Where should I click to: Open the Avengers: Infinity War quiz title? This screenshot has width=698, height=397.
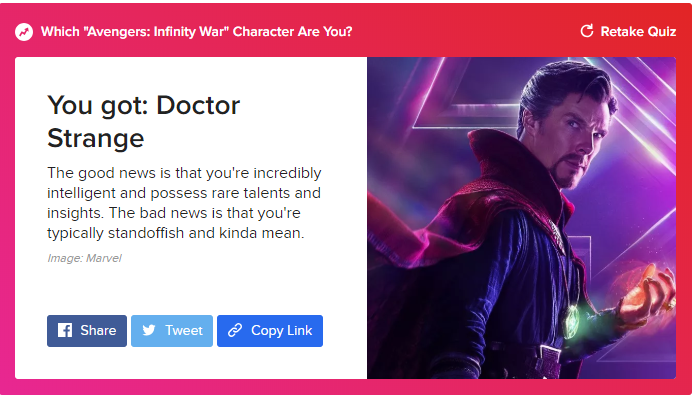pos(196,32)
